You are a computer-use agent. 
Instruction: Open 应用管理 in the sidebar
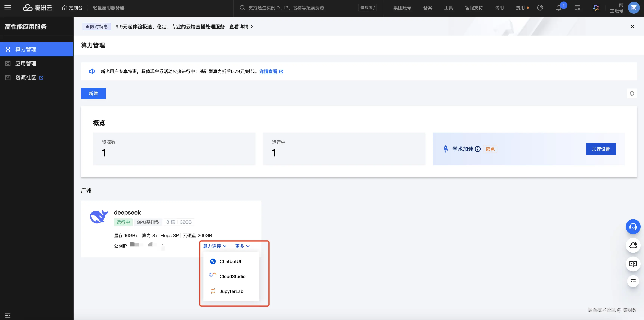[x=26, y=63]
